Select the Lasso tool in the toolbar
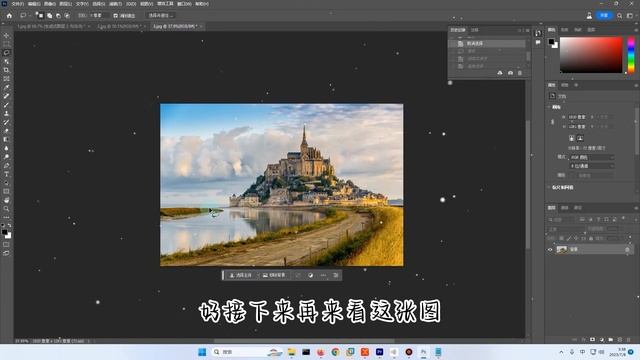Screen dimensions: 640x360 pos(6,53)
